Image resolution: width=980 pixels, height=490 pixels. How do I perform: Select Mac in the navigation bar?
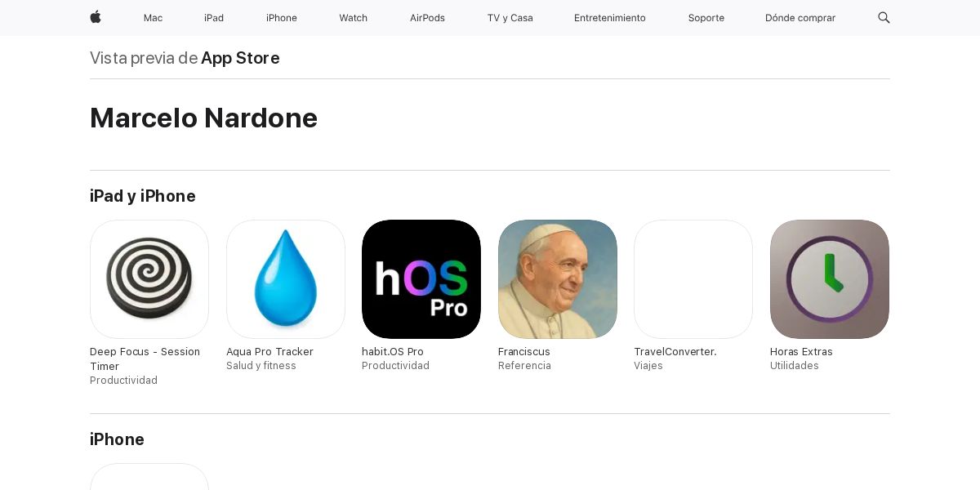pyautogui.click(x=153, y=18)
